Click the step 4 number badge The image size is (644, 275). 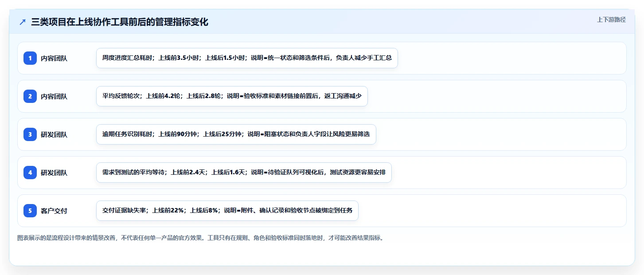(x=30, y=173)
